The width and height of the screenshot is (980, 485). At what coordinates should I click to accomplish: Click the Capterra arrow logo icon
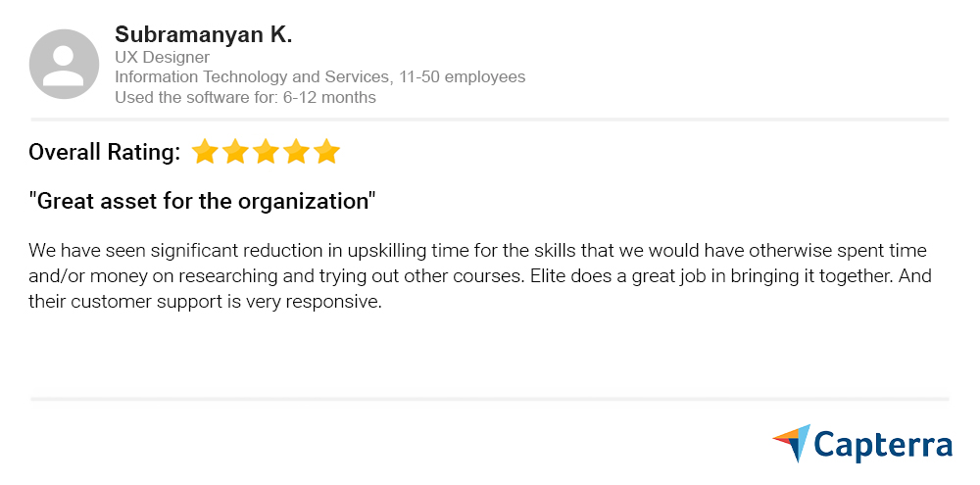click(792, 443)
